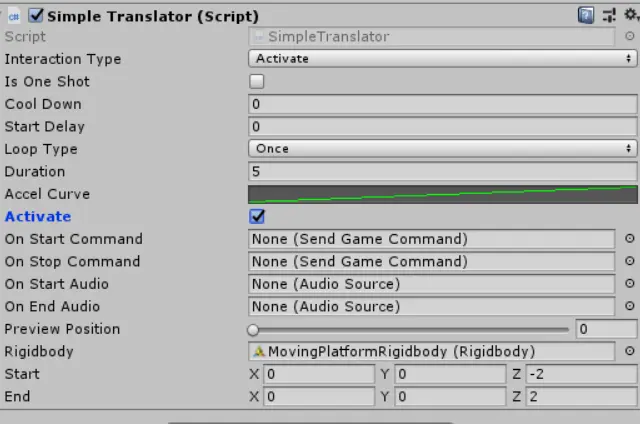Click the Cool Down label
This screenshot has height=424, width=640.
click(43, 104)
